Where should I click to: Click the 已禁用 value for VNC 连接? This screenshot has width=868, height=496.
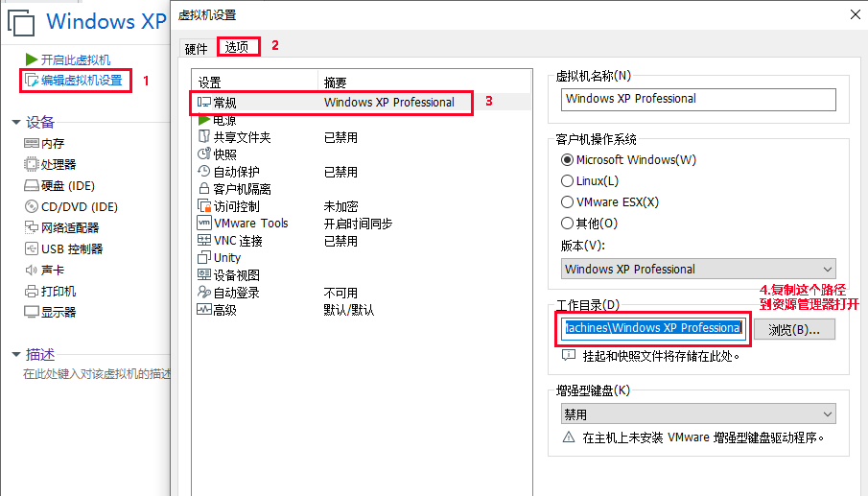(x=340, y=241)
